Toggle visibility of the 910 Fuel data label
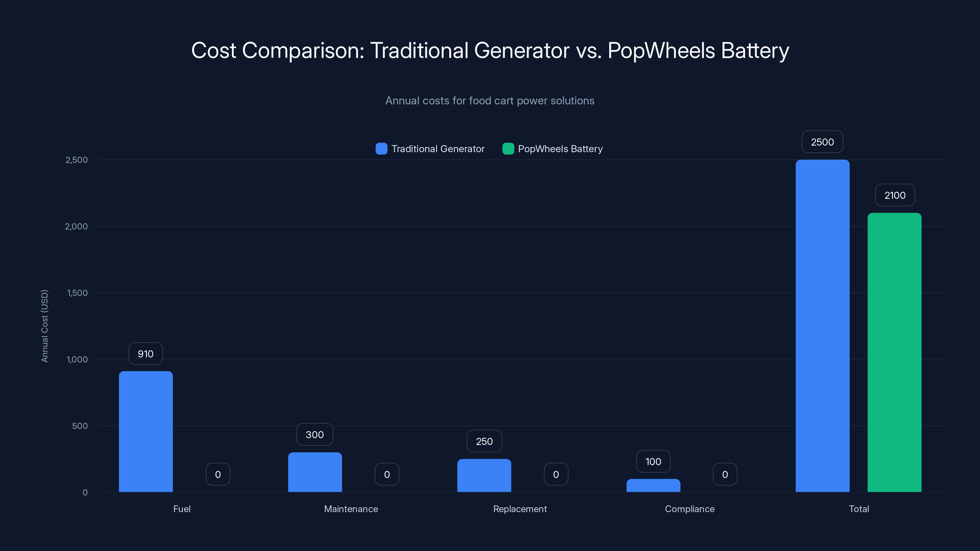The width and height of the screenshot is (980, 551). [145, 354]
